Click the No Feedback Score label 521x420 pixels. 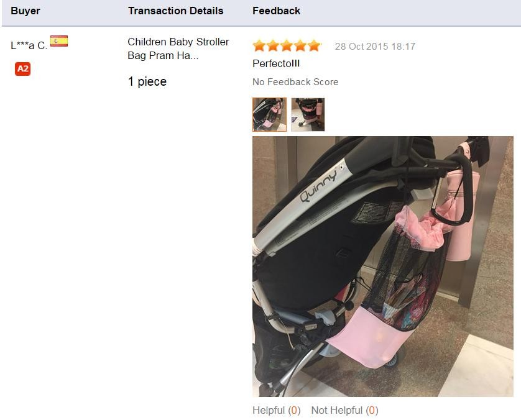tap(295, 81)
